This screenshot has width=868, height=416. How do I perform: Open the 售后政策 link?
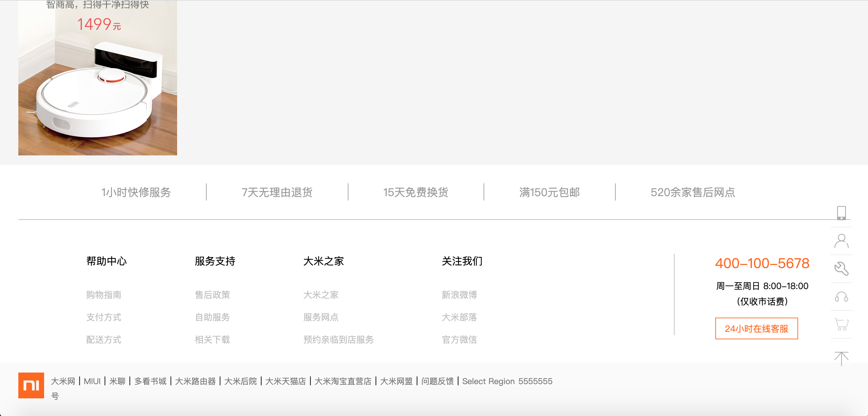212,295
